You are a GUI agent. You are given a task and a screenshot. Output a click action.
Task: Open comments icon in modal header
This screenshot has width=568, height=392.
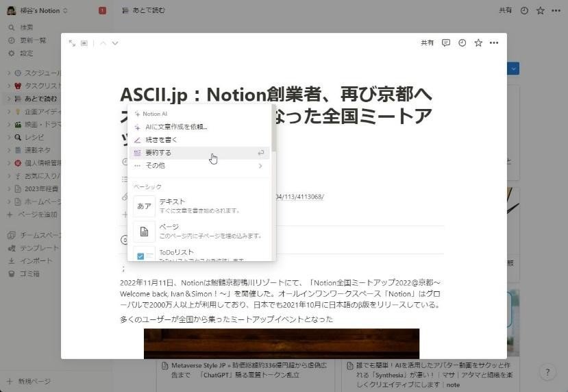pos(446,42)
